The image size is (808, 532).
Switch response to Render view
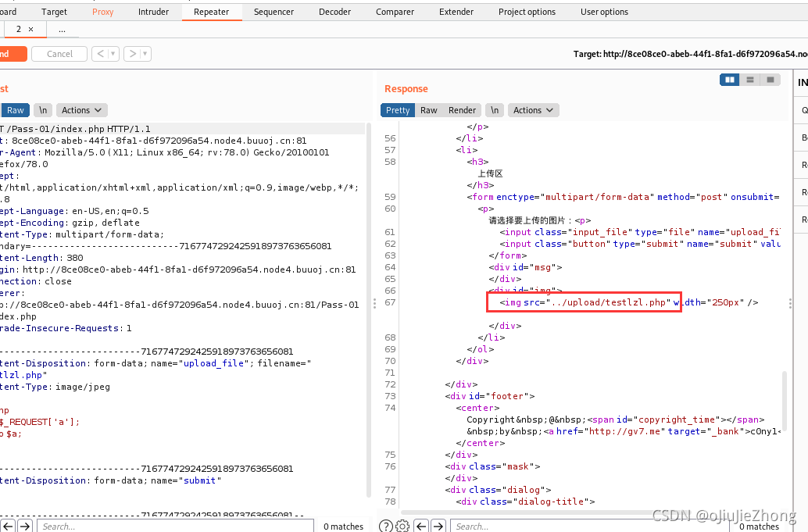462,110
